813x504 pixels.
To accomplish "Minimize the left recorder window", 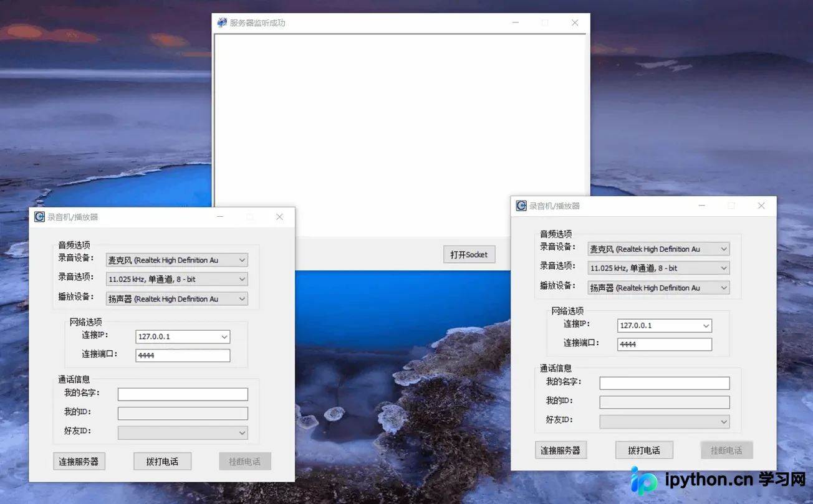I will point(220,217).
